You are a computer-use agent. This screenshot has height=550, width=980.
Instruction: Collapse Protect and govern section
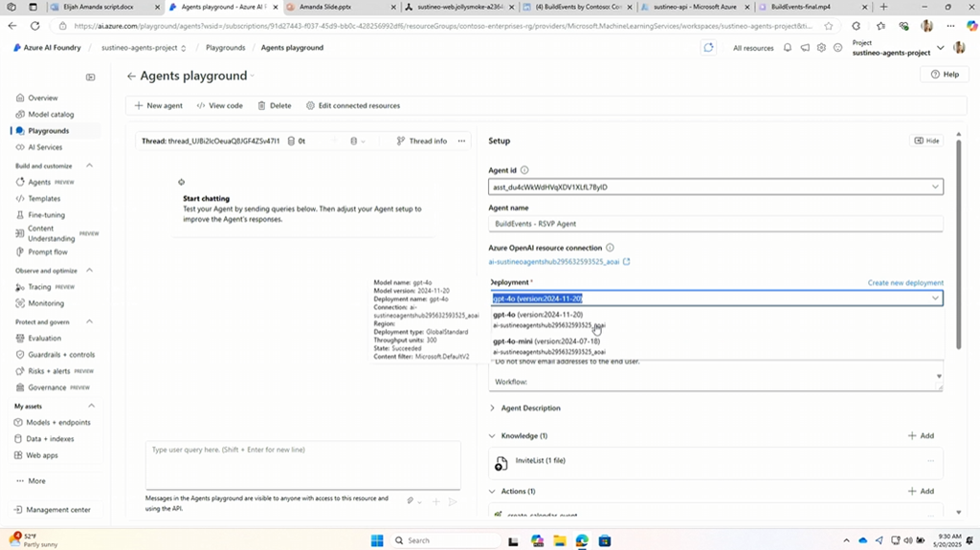(89, 322)
